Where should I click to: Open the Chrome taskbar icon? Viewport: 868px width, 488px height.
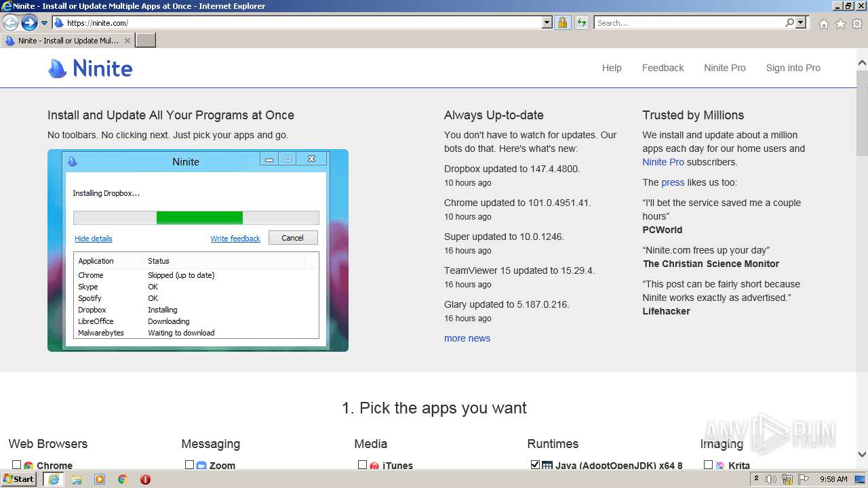pos(123,479)
